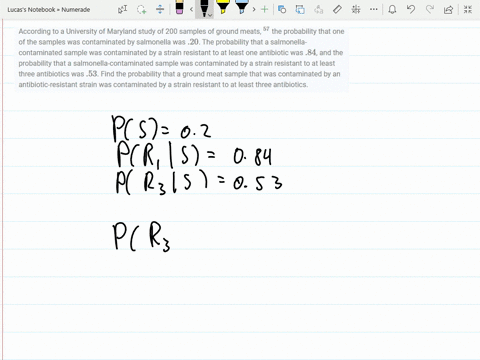Open the shapes tool
The width and height of the screenshot is (480, 360).
282,9
